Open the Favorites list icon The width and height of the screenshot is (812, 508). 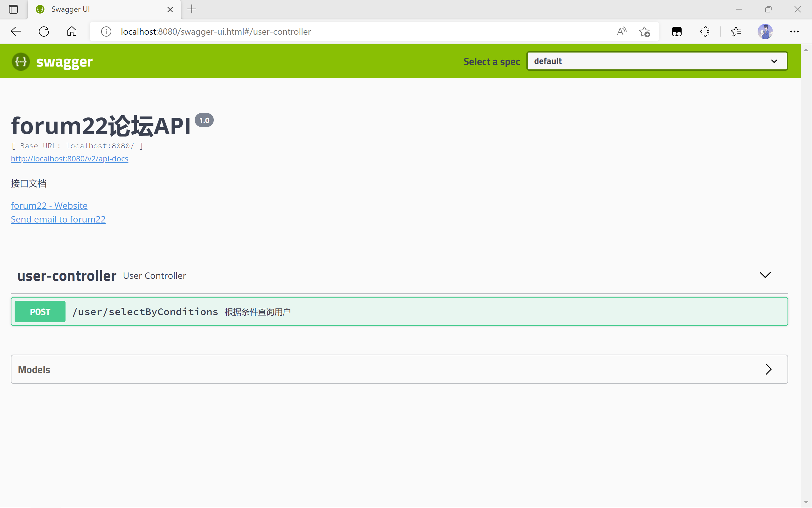click(x=736, y=32)
